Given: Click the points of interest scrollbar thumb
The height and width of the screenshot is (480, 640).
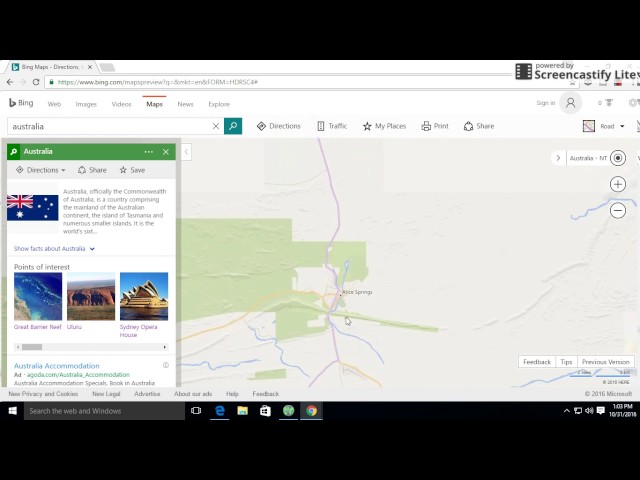Looking at the screenshot, I should [32, 347].
